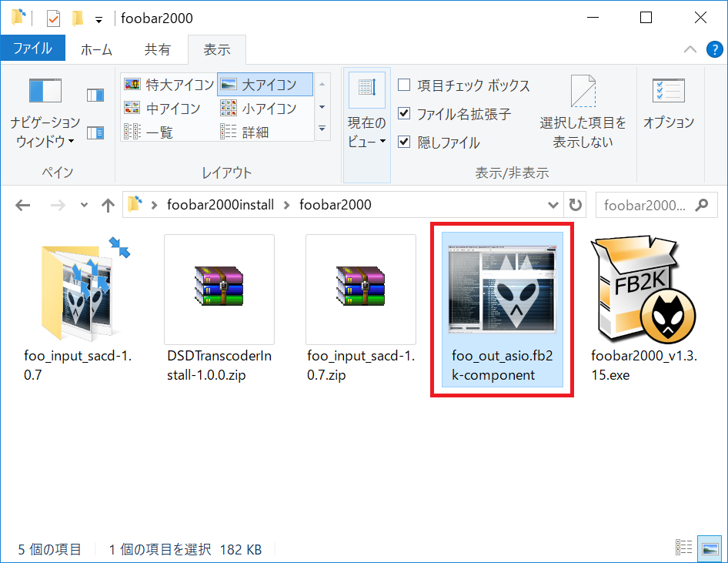This screenshot has height=563, width=728.
Task: Select the DSDTranscoderInstall-1.0.0.zip archive icon
Action: (219, 286)
